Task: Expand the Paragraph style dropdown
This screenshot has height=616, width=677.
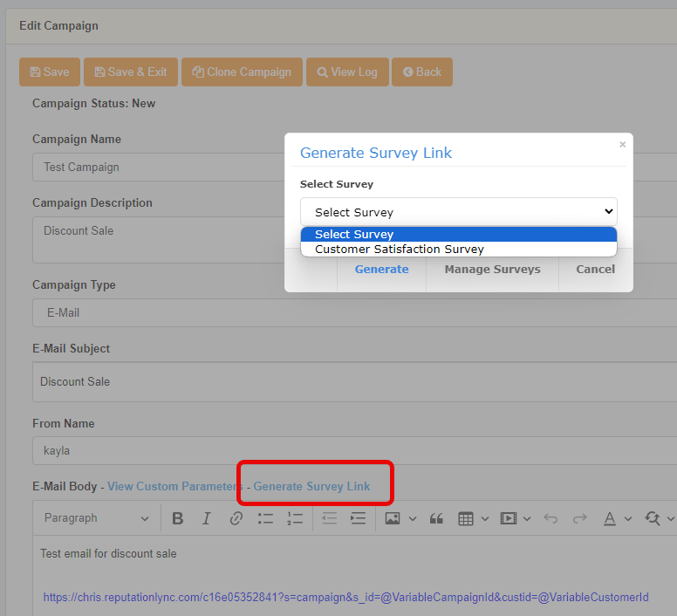Action: pos(96,518)
